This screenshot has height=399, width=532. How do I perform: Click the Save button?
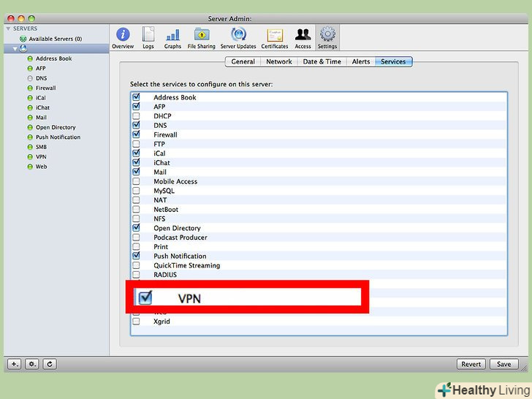point(503,364)
